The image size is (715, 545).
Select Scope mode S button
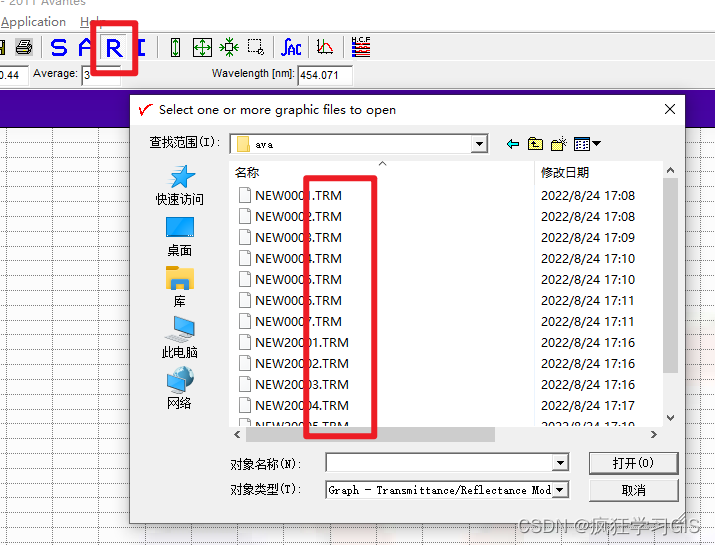coord(59,47)
